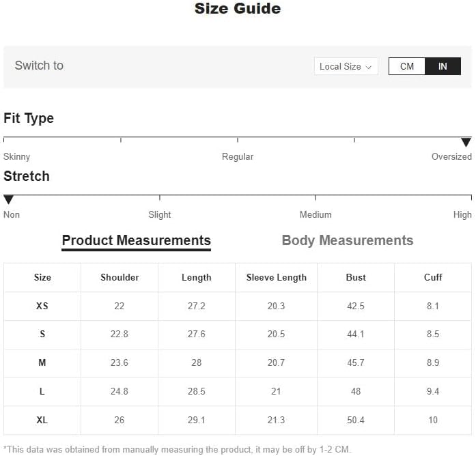The width and height of the screenshot is (476, 456).
Task: Select the XL size row label
Action: (x=42, y=421)
